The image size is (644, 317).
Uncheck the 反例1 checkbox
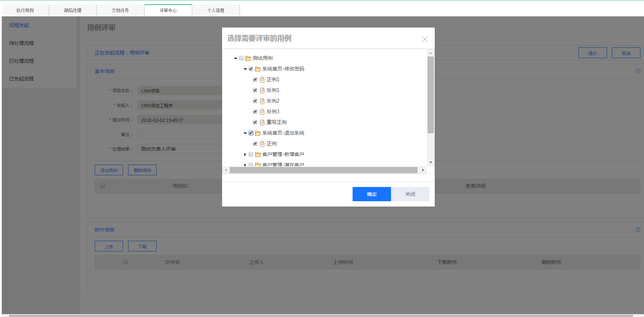tap(255, 90)
